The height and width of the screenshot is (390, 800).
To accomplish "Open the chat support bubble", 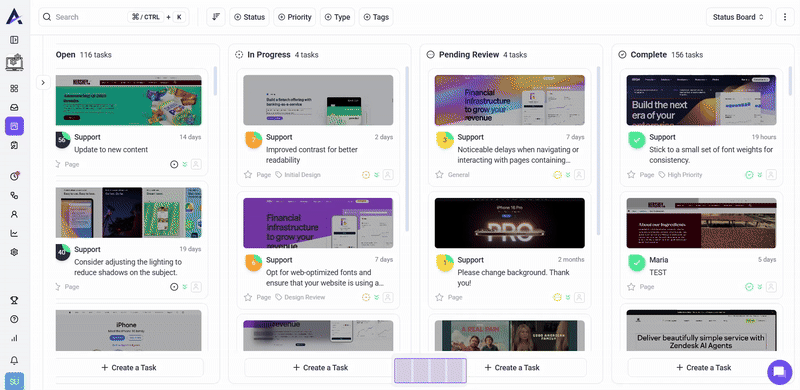I will (x=780, y=372).
